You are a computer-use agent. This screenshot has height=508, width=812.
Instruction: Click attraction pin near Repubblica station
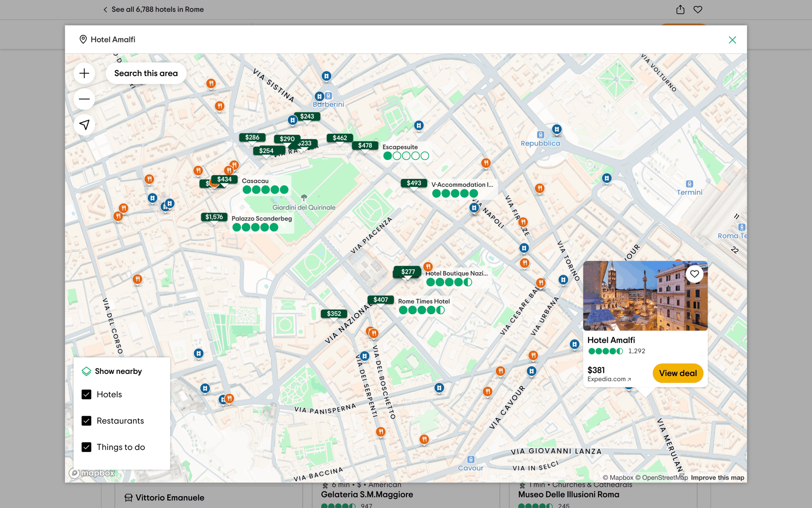tap(557, 130)
